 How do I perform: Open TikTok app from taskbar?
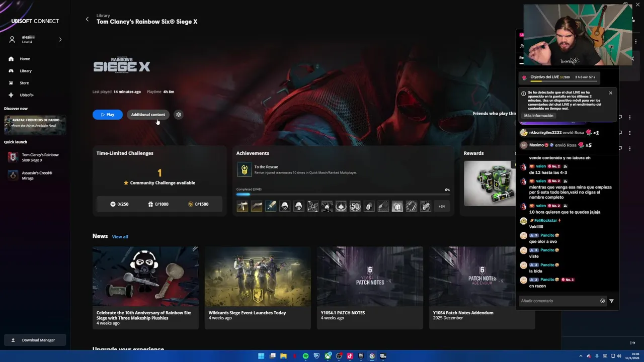tap(350, 356)
